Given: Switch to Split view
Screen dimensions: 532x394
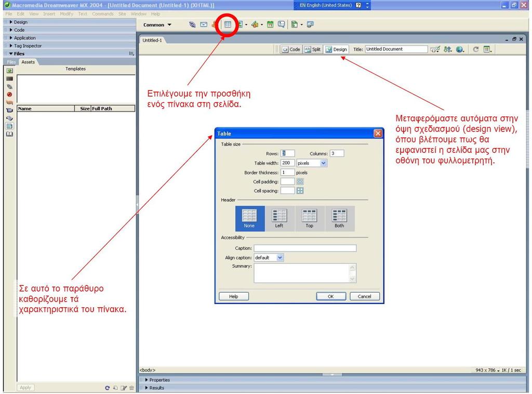Looking at the screenshot, I should [x=312, y=49].
